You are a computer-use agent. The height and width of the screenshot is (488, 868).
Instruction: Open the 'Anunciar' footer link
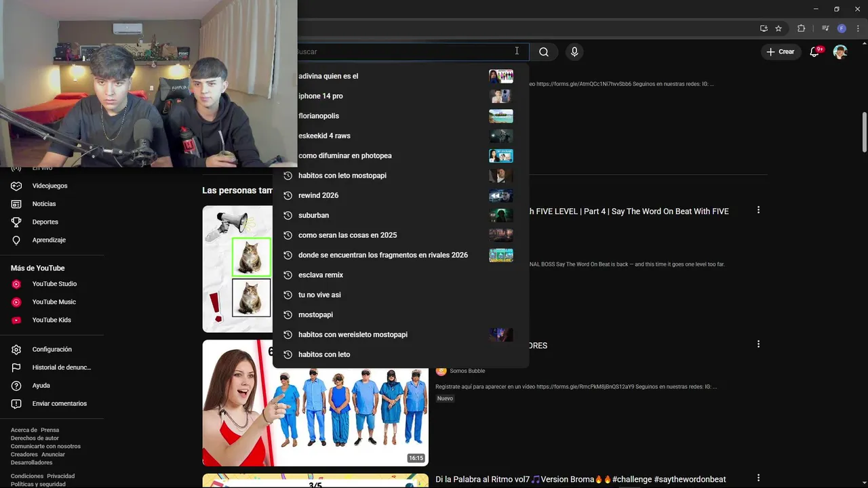point(53,454)
